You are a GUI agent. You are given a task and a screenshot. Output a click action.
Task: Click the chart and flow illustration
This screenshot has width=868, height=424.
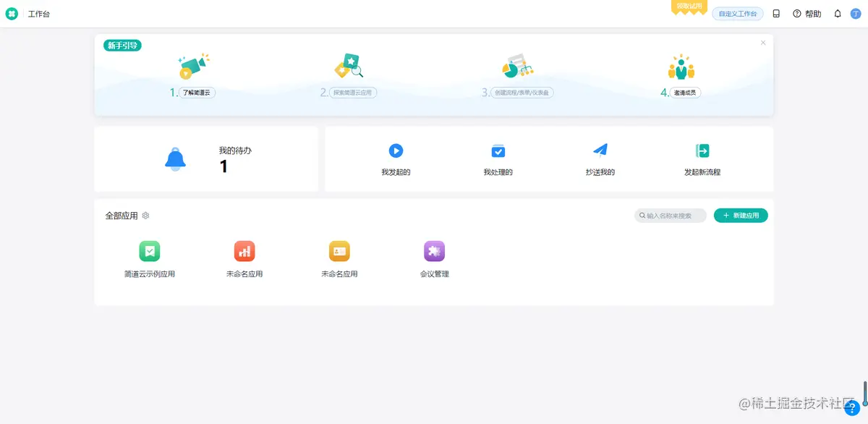(516, 67)
